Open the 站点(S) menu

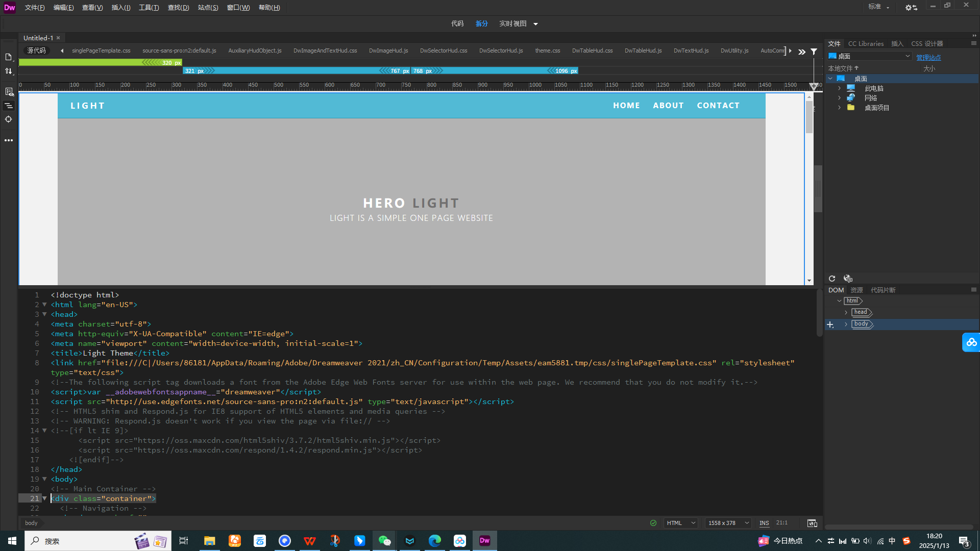tap(208, 8)
